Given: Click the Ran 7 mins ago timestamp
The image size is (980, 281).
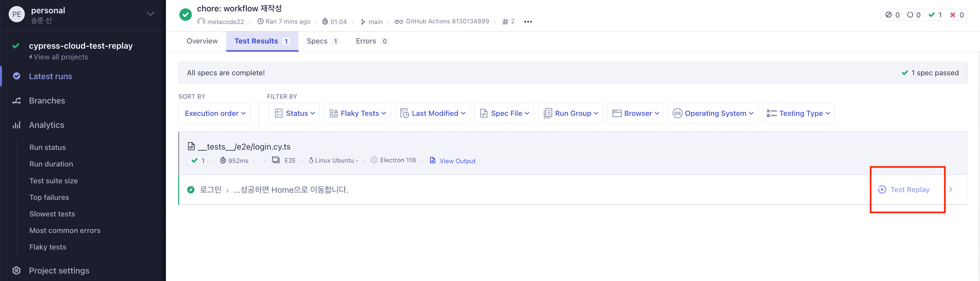Looking at the screenshot, I should (x=288, y=22).
